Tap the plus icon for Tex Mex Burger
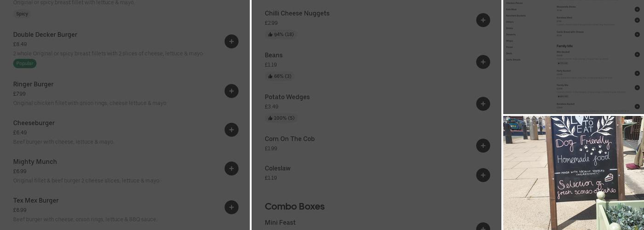Viewport: 644px width, 230px height. (x=231, y=207)
